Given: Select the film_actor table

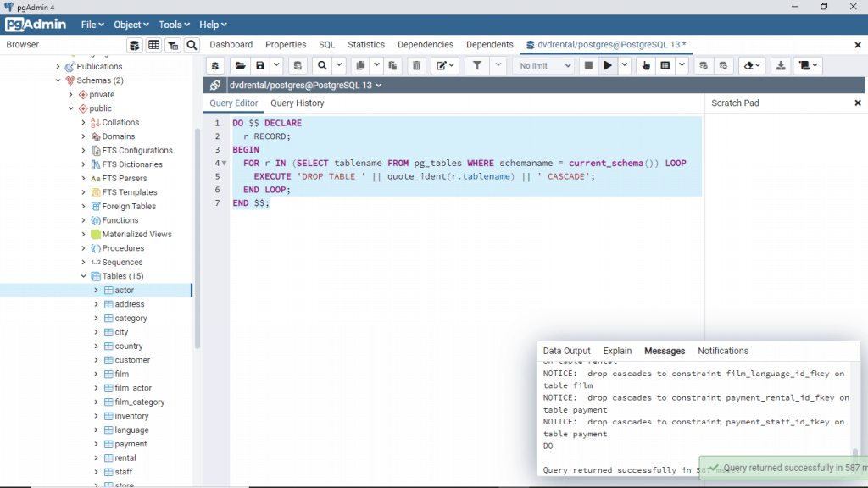Looking at the screenshot, I should [x=133, y=388].
